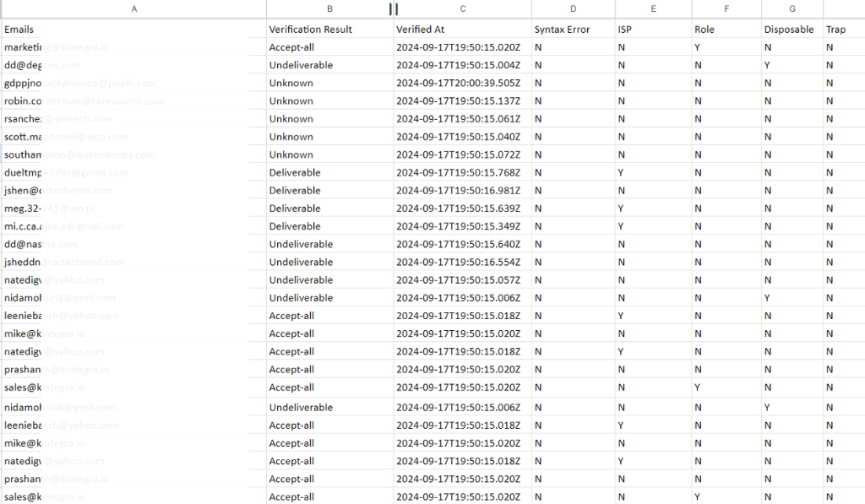
Task: Click timestamp ending 16.981Z
Action: (x=459, y=191)
